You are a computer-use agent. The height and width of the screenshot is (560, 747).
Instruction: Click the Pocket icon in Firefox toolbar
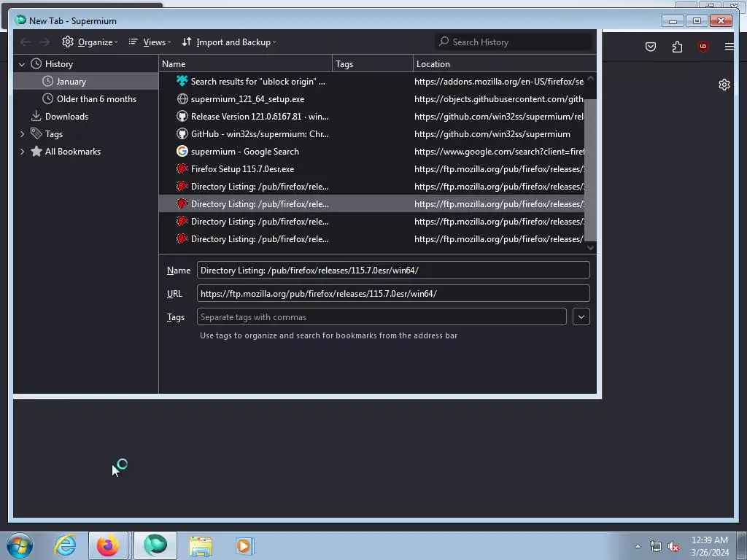(651, 47)
